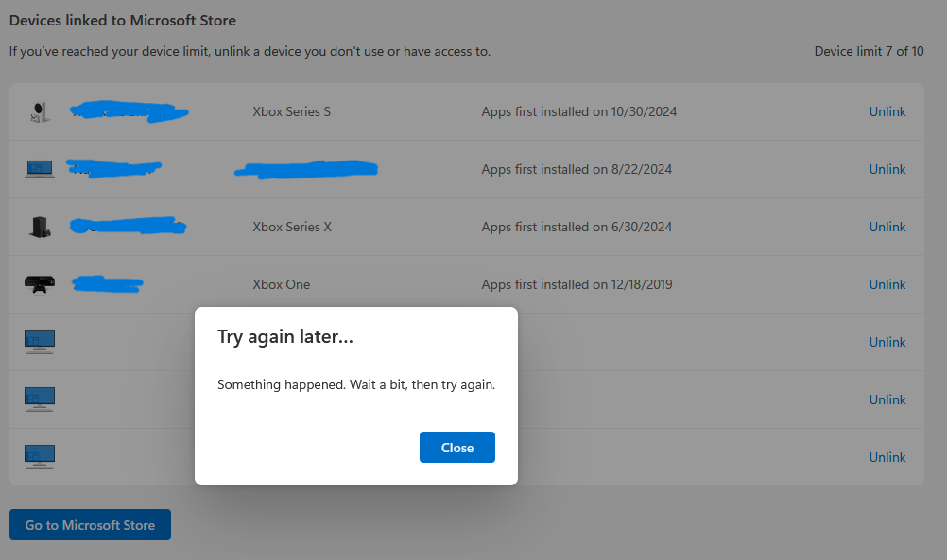Unlink the device in the sixth row
Image resolution: width=947 pixels, height=560 pixels.
[x=887, y=399]
